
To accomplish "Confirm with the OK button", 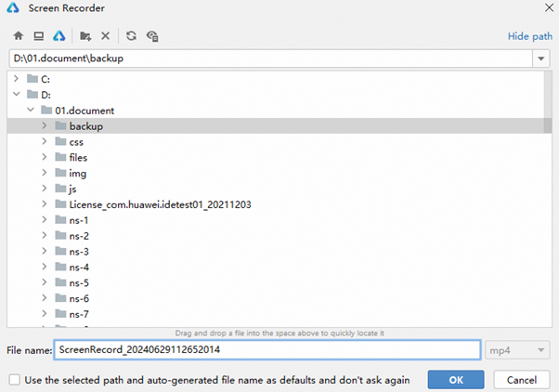I will click(x=456, y=380).
